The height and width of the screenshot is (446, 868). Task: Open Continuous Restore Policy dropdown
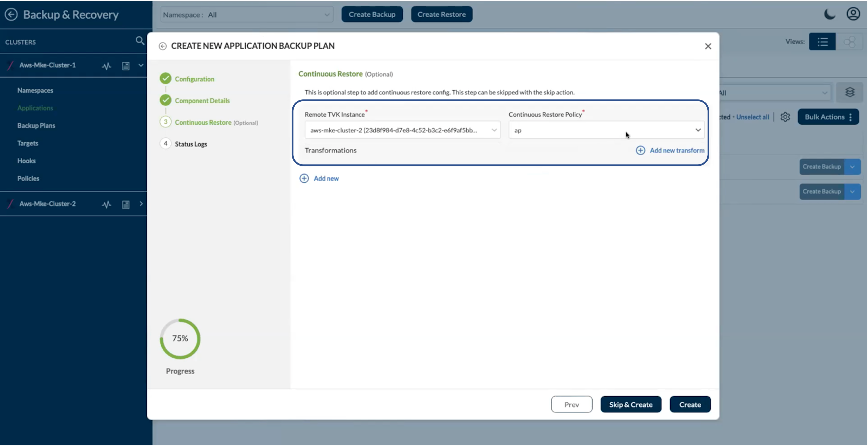pyautogui.click(x=606, y=130)
